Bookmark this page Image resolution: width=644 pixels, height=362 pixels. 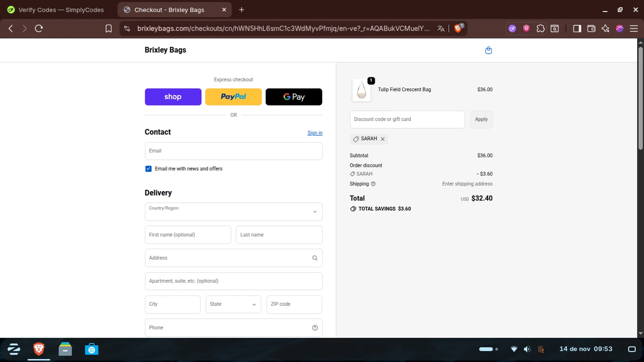pyautogui.click(x=109, y=28)
